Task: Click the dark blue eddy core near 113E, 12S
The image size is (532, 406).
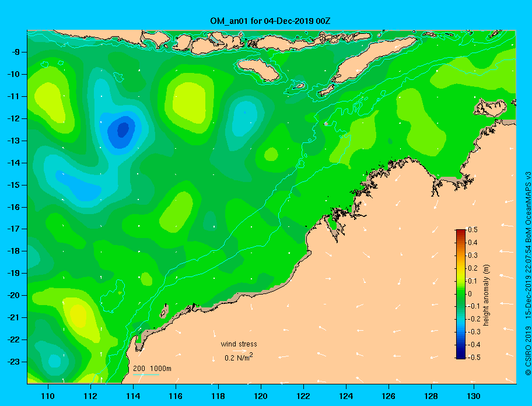Action: pos(123,130)
